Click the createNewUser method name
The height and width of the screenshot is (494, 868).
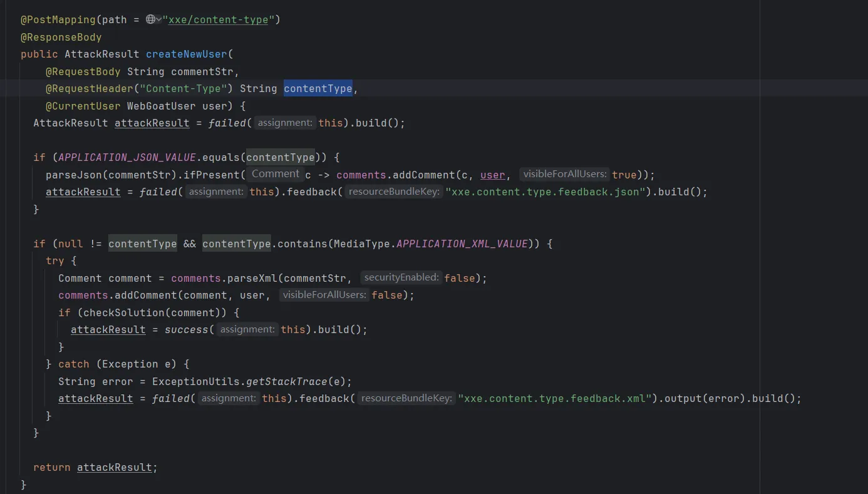pos(186,54)
